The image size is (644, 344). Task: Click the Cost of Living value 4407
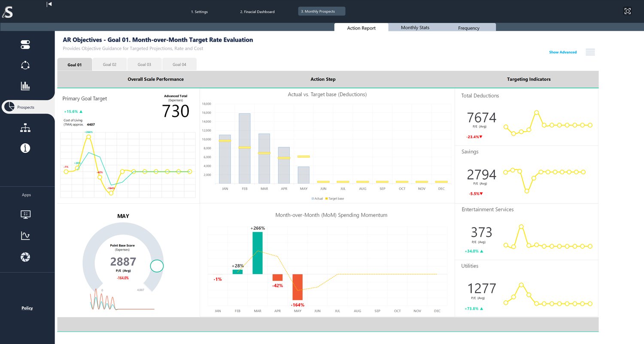click(91, 125)
